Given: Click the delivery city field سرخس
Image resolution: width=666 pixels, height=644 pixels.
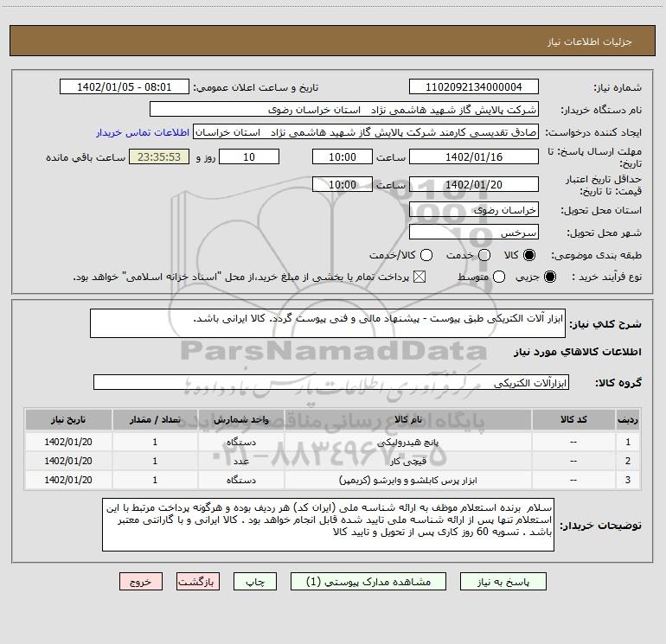Looking at the screenshot, I should [x=474, y=233].
